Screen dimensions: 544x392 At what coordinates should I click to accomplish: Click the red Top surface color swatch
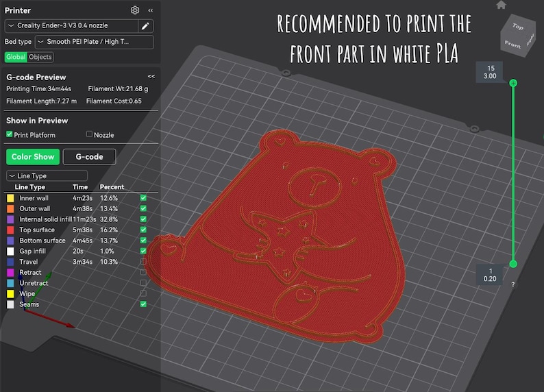coord(10,230)
